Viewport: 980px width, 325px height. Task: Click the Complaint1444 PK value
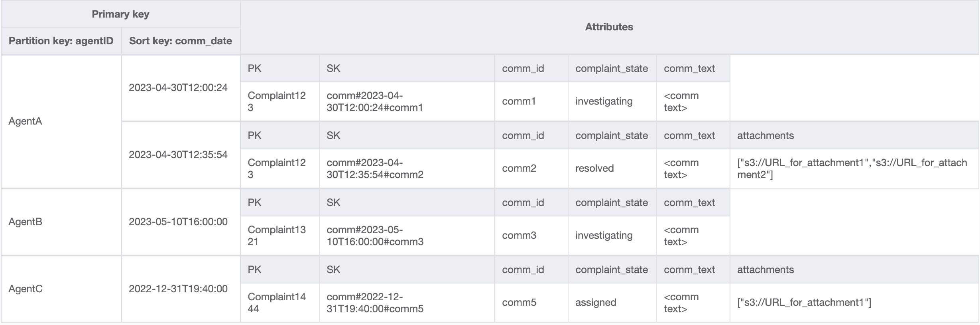276,303
